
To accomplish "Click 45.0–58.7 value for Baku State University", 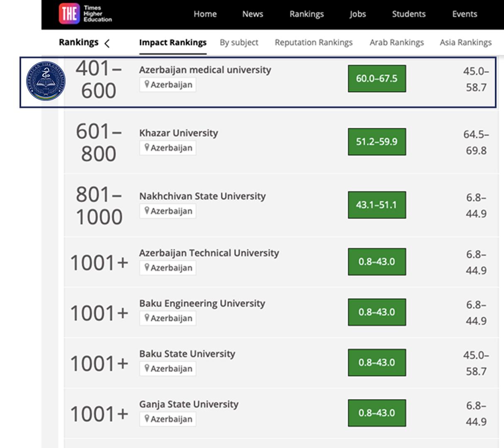I will coord(476,363).
